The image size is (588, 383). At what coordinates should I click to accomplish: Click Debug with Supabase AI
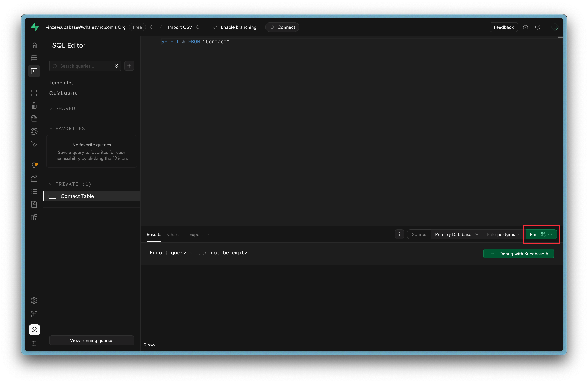(518, 254)
